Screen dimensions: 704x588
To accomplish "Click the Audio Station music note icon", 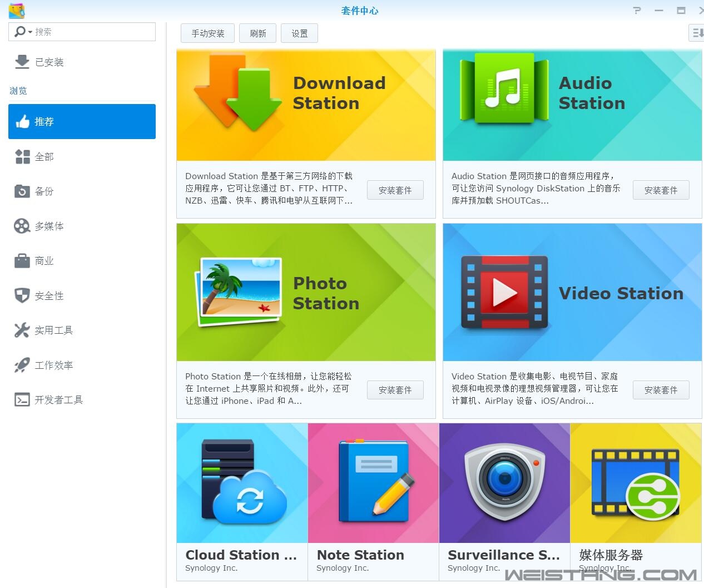I will [x=504, y=89].
